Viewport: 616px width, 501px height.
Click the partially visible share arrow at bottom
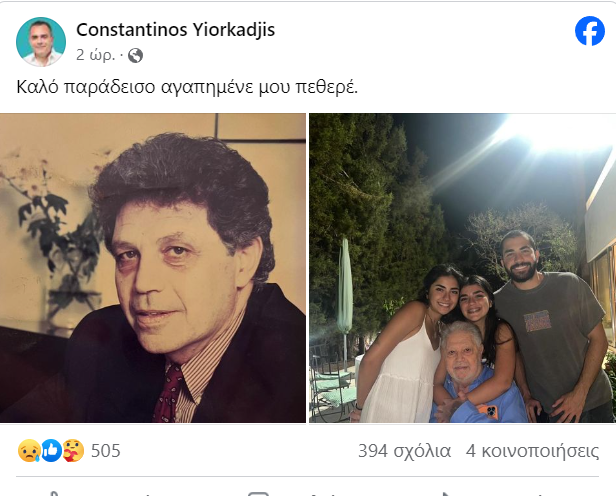coord(444,494)
